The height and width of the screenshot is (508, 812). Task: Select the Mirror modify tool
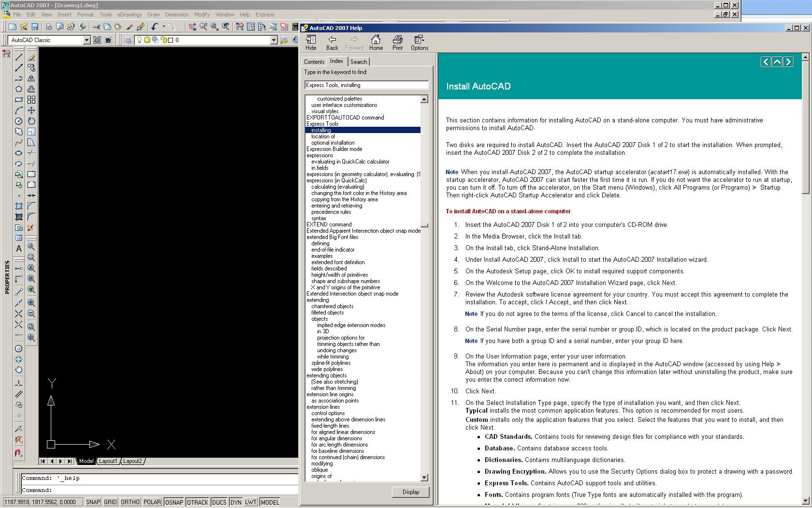(x=31, y=78)
